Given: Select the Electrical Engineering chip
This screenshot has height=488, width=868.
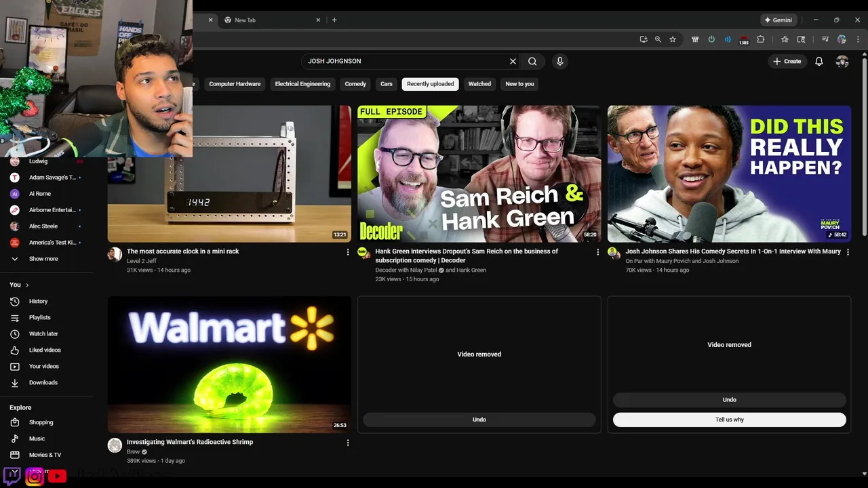Looking at the screenshot, I should click(x=302, y=84).
